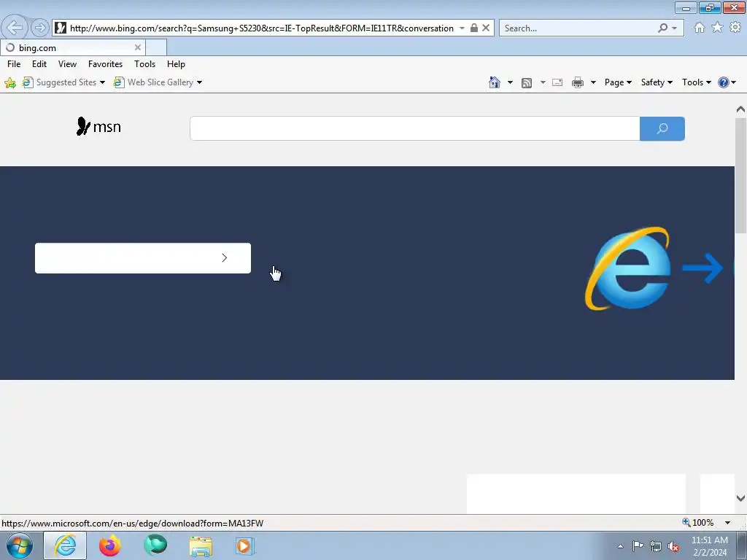
Task: Close the bing.com tab
Action: (x=138, y=47)
